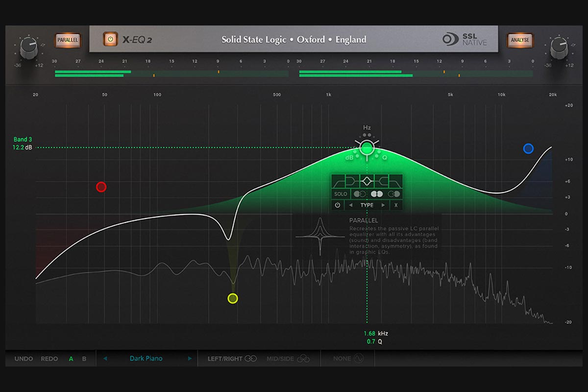The height and width of the screenshot is (392, 588).
Task: Select the high-cut filter shape icon
Action: pos(395,180)
